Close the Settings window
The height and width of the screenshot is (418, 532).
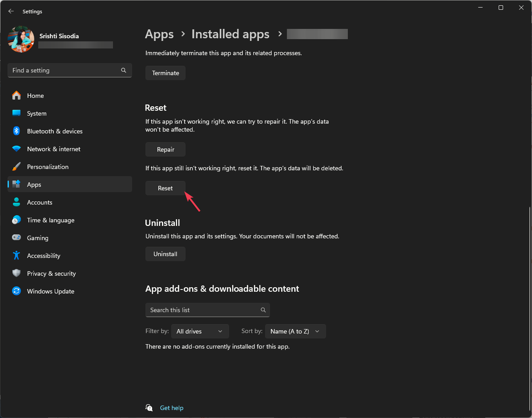[x=521, y=8]
